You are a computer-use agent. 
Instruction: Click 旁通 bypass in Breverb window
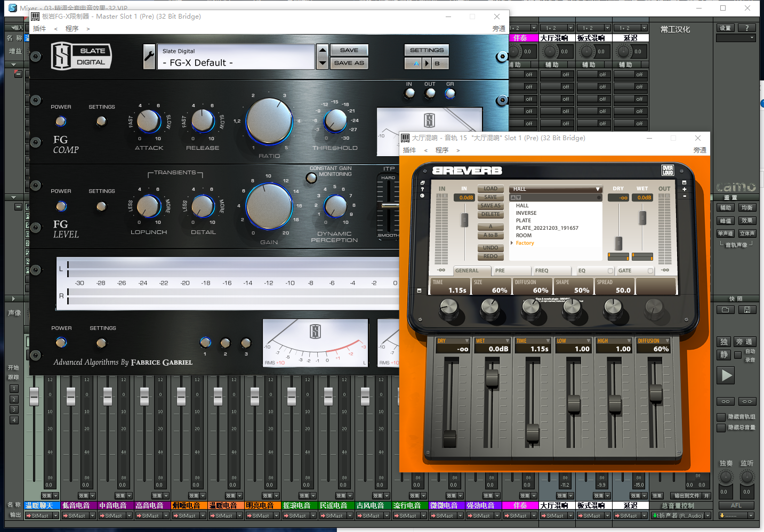tap(700, 150)
